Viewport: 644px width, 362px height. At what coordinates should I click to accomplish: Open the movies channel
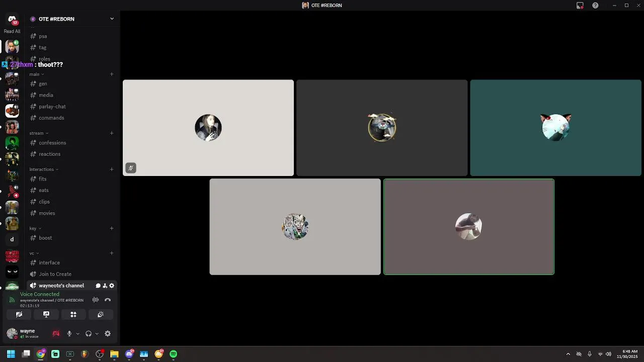tap(72, 213)
